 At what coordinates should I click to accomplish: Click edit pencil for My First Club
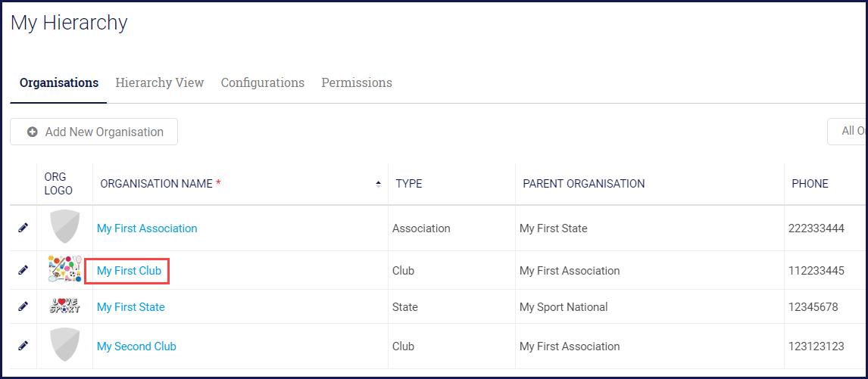[23, 270]
